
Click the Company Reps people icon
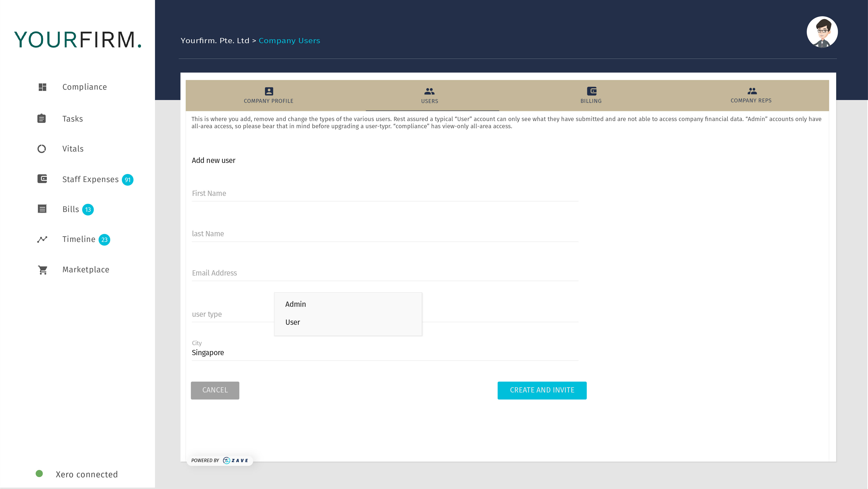point(752,91)
